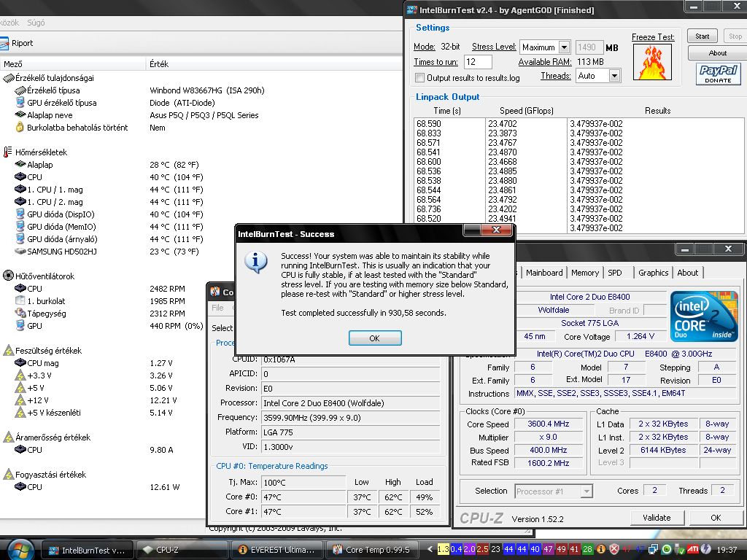Click the blue info icon in the Success dialog
This screenshot has width=747, height=560.
click(256, 262)
